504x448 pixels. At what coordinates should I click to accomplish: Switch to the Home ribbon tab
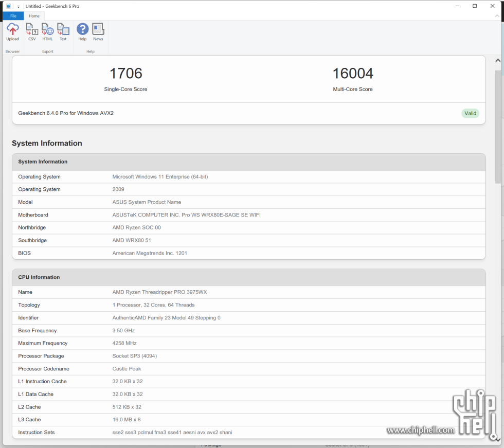tap(34, 16)
